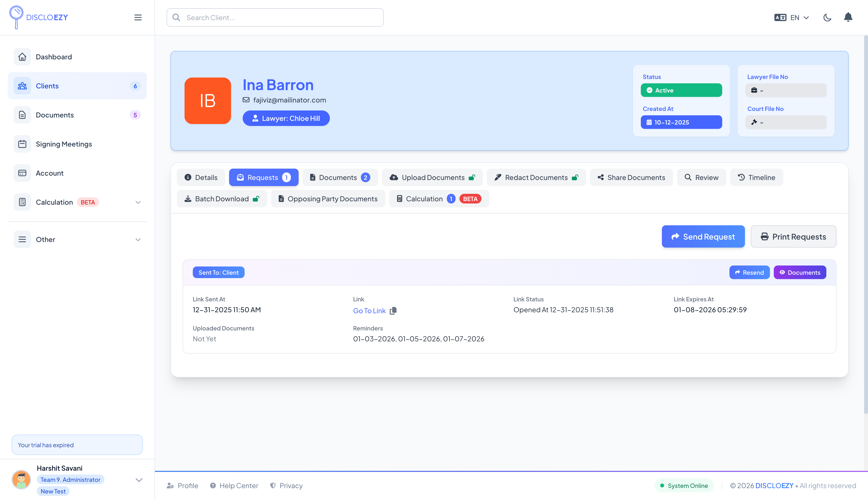Open Documents in the sidebar

point(54,115)
